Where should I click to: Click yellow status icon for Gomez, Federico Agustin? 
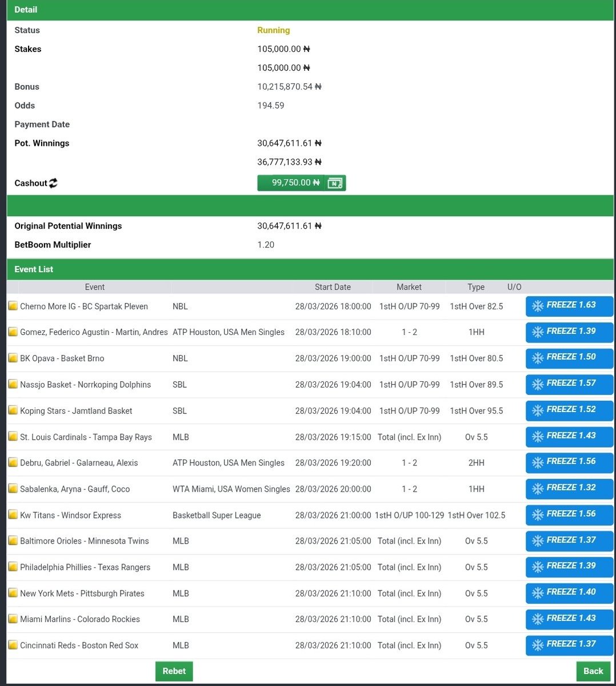[x=13, y=332]
